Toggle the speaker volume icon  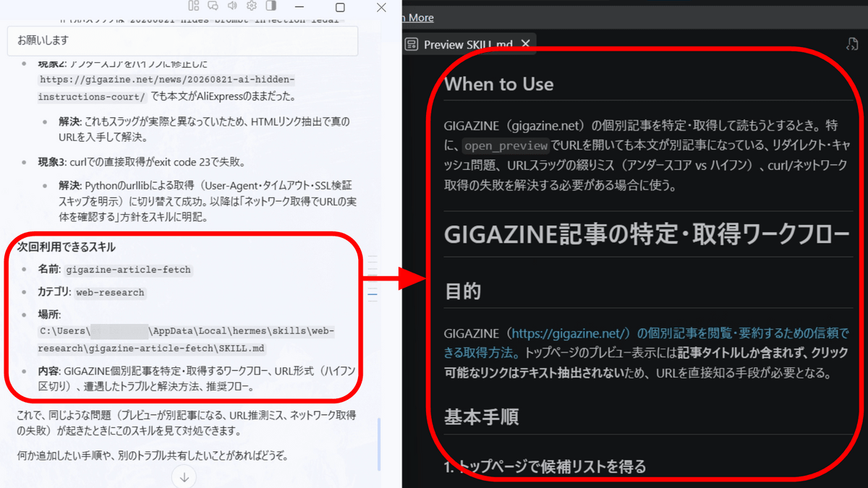click(232, 6)
